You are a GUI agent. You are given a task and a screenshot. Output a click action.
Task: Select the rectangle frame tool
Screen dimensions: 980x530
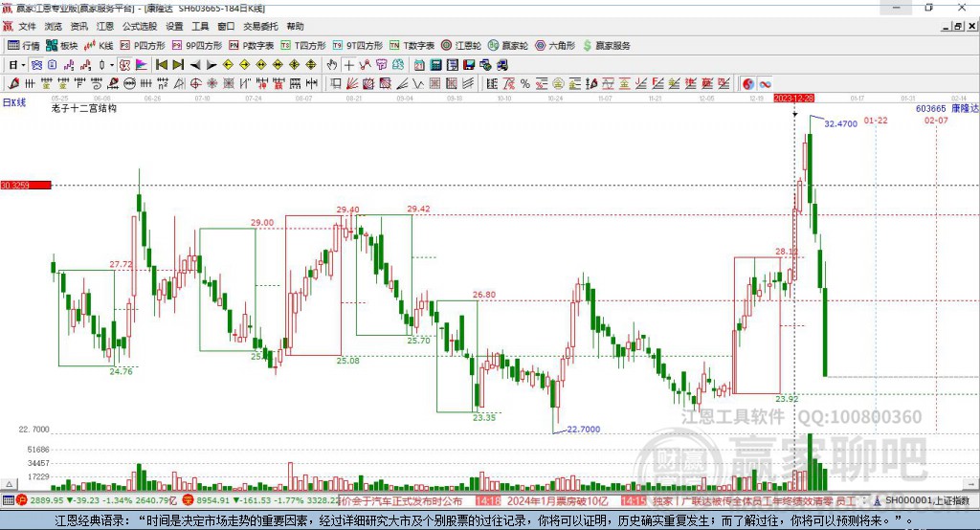[334, 84]
